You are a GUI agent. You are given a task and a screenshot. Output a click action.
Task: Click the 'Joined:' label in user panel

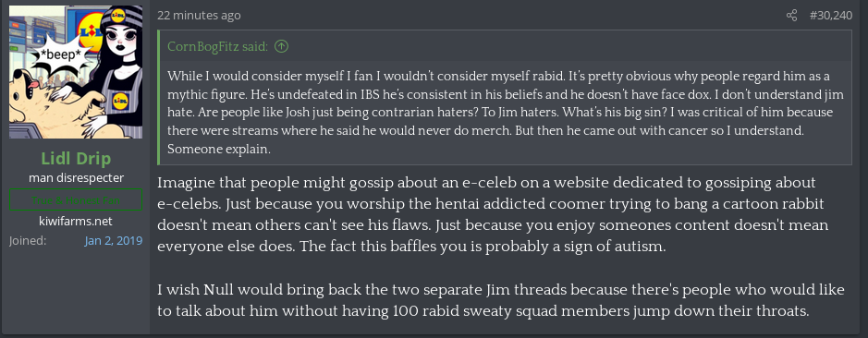click(29, 241)
